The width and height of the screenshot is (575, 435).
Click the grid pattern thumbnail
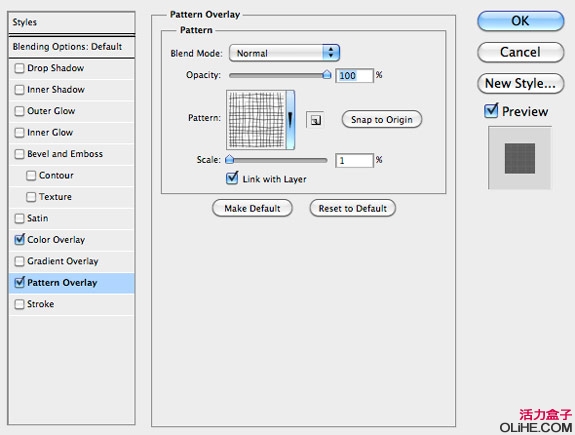[256, 120]
